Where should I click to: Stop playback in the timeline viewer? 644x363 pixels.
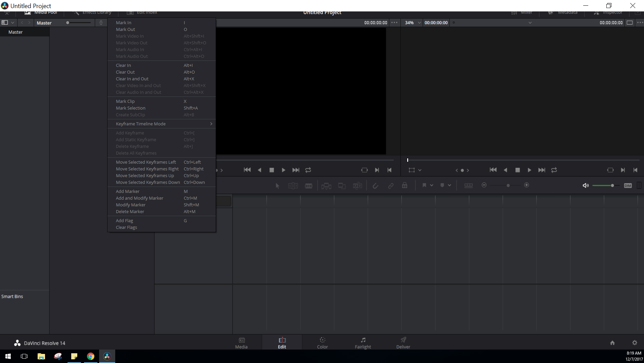click(518, 170)
